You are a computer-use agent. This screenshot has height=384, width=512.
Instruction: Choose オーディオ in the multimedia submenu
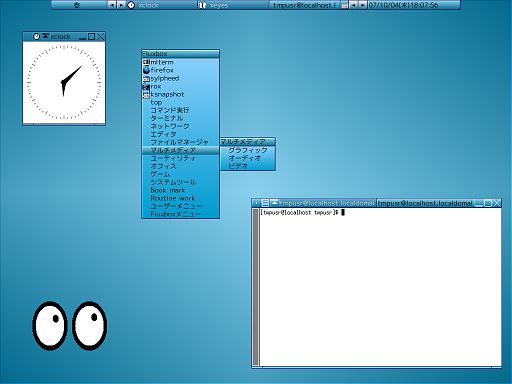click(248, 158)
